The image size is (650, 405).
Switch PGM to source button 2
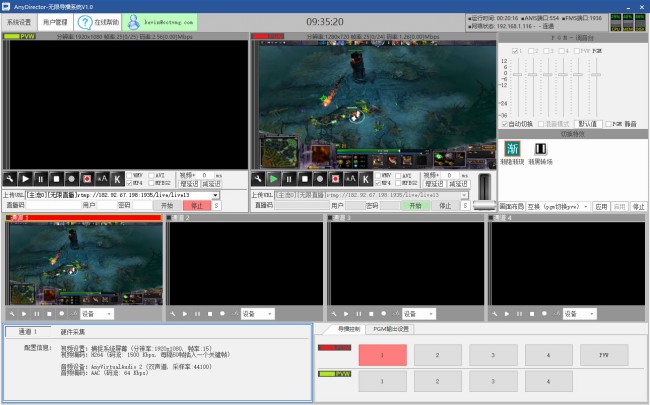coord(437,355)
